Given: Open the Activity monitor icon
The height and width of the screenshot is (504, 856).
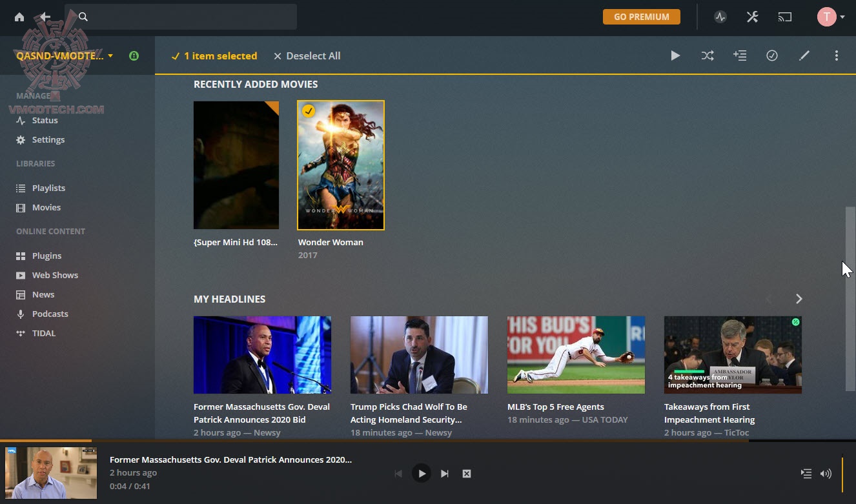Looking at the screenshot, I should pyautogui.click(x=720, y=17).
